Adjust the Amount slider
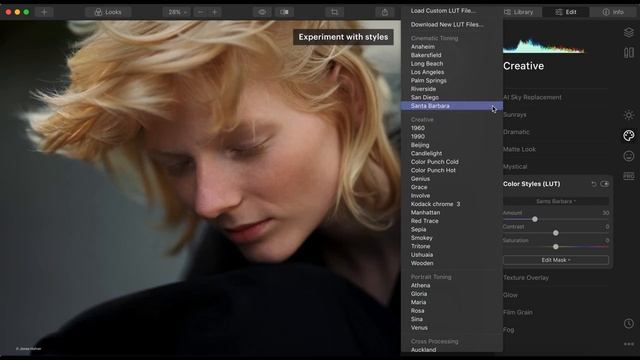The height and width of the screenshot is (360, 640). click(535, 220)
